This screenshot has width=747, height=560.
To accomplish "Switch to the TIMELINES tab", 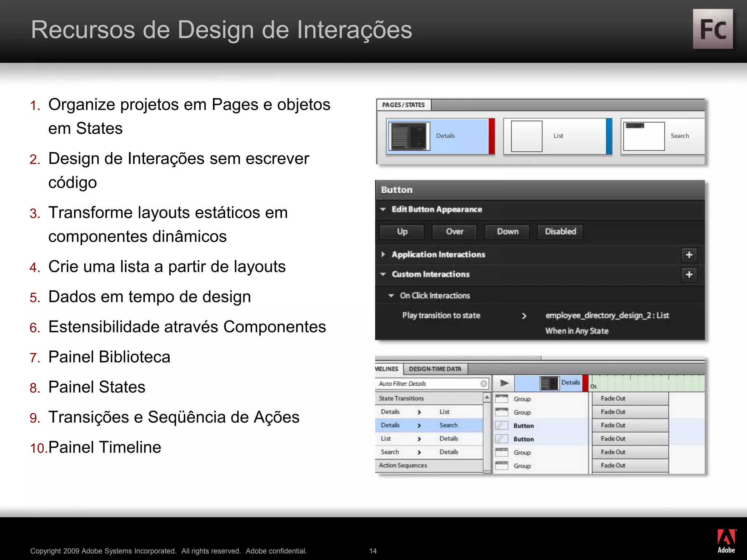I will point(388,369).
